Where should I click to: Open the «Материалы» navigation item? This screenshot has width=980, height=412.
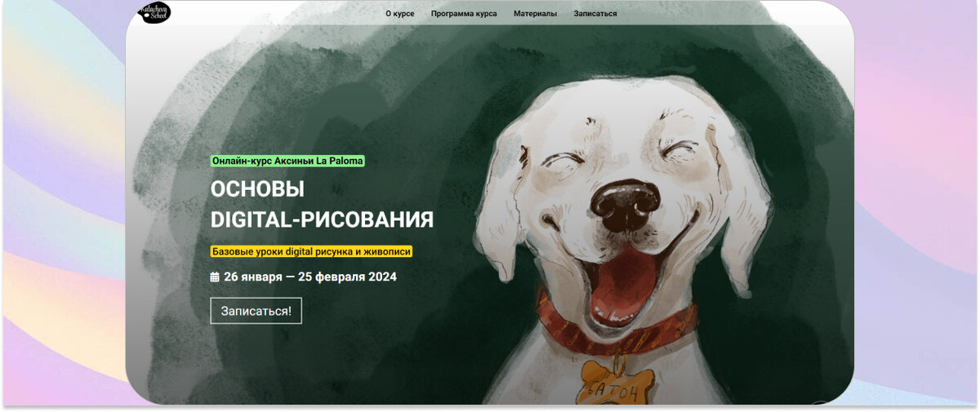click(535, 14)
